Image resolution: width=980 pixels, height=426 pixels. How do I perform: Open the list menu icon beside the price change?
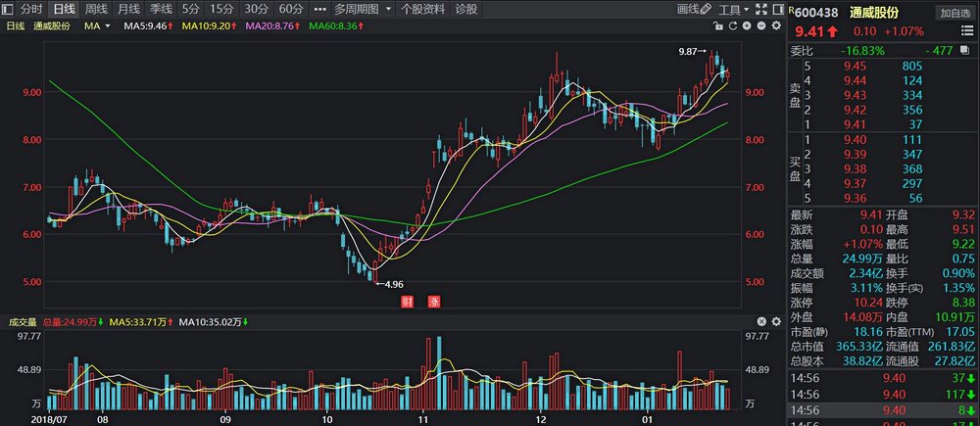point(966,32)
